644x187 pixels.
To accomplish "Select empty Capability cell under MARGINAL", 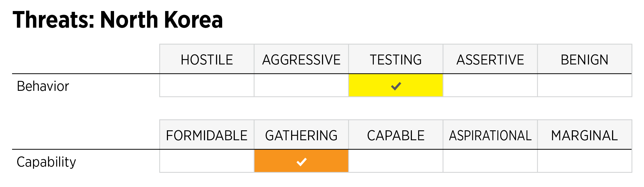I will click(584, 161).
